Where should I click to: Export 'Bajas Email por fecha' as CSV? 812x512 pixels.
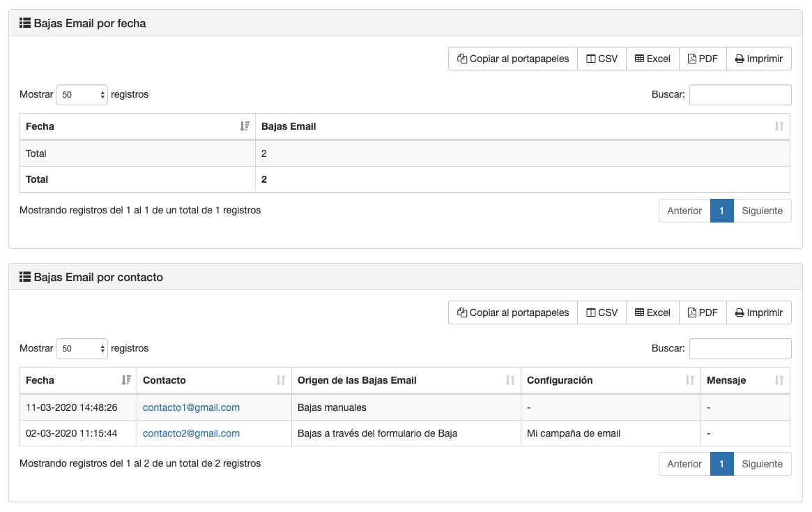pyautogui.click(x=602, y=59)
